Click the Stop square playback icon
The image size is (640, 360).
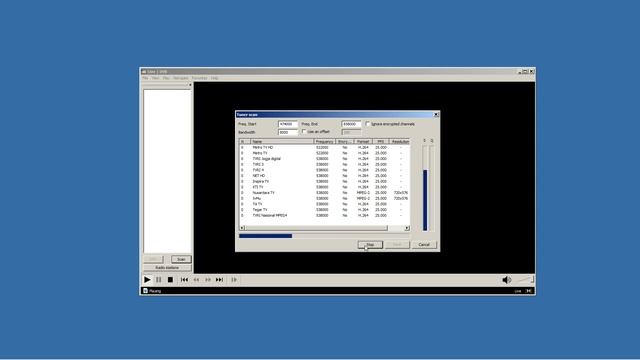coord(170,280)
